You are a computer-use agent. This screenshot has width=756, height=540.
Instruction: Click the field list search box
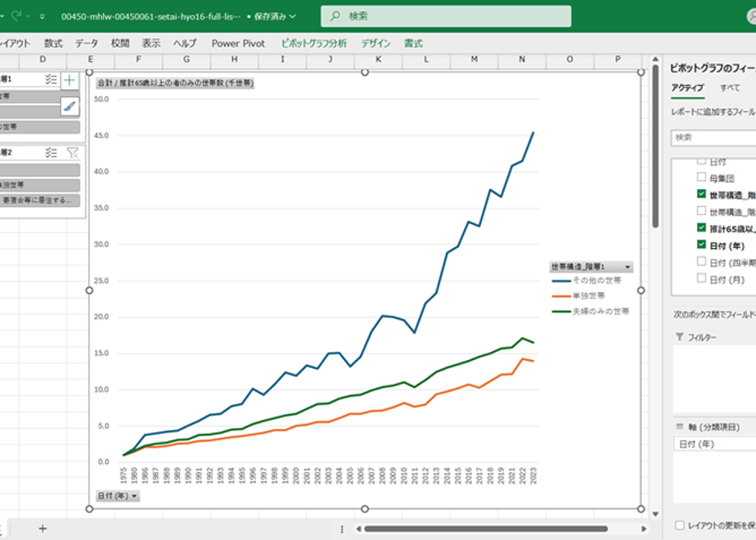coord(713,138)
